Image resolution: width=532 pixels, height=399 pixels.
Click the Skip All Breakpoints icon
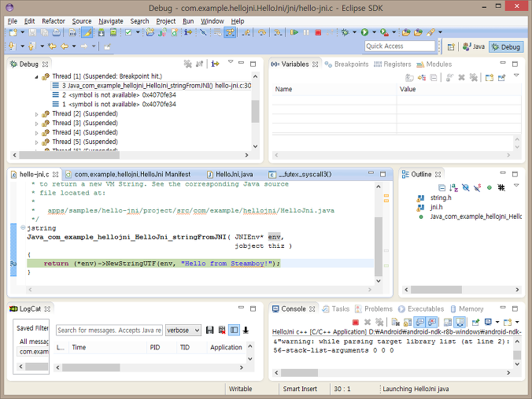click(203, 32)
